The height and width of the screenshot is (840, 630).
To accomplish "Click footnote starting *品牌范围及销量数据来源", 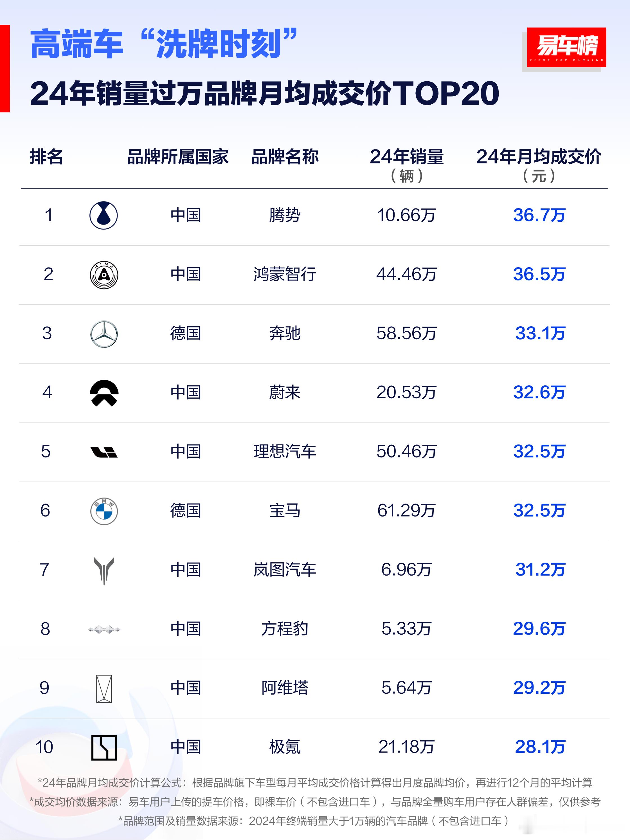I will point(314,821).
